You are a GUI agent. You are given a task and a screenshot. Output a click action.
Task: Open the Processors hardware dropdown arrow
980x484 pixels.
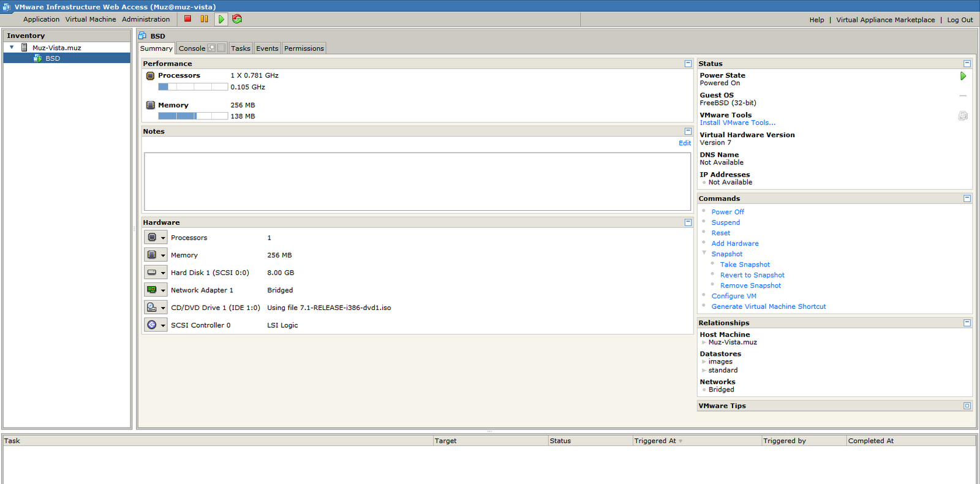[163, 238]
